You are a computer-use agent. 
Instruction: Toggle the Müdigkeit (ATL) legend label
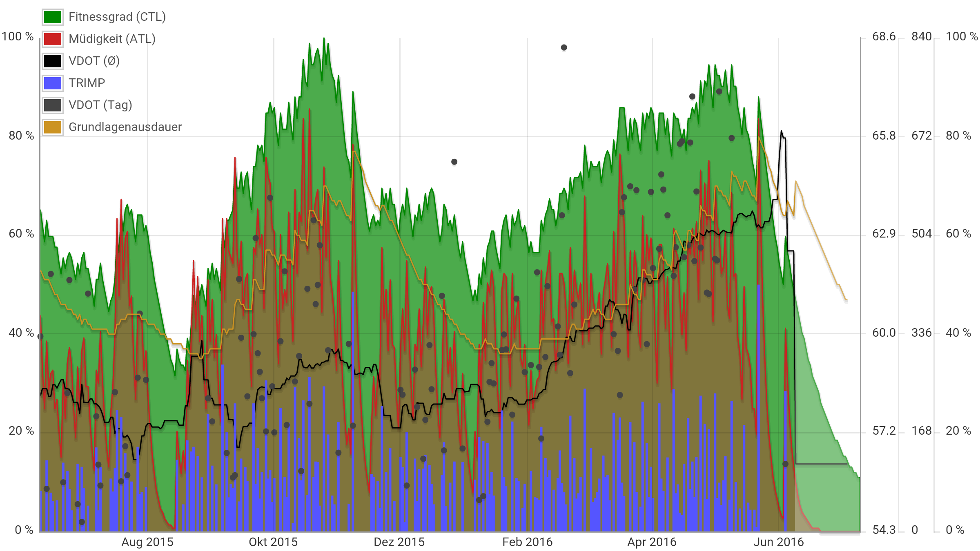tap(112, 39)
